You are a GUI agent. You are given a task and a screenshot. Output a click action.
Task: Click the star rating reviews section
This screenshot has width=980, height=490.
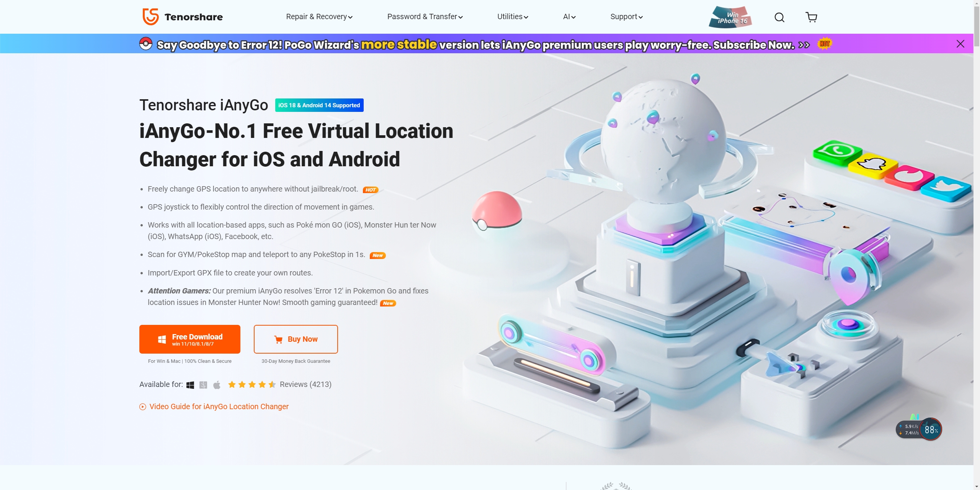pyautogui.click(x=279, y=384)
